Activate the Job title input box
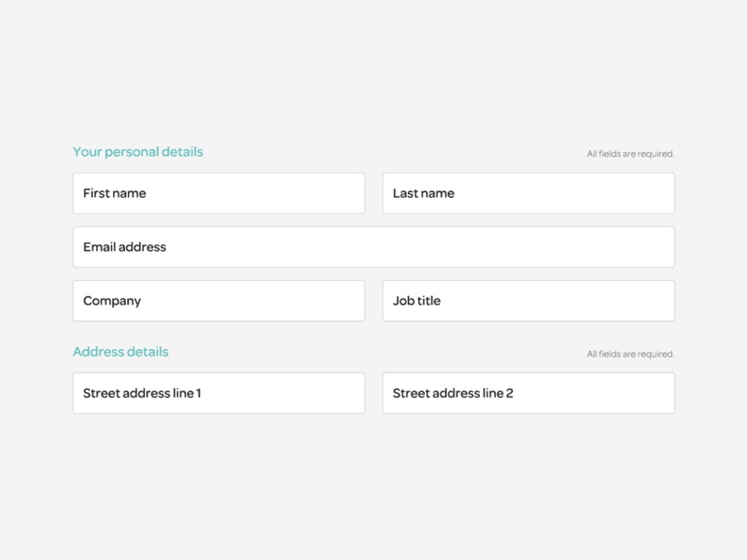Image resolution: width=747 pixels, height=560 pixels. click(528, 300)
